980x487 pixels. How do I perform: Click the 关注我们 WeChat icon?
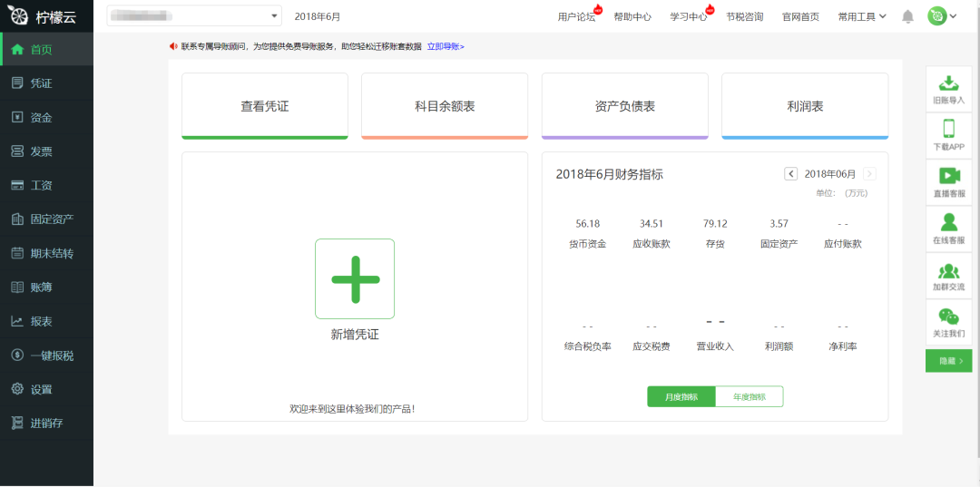(949, 317)
